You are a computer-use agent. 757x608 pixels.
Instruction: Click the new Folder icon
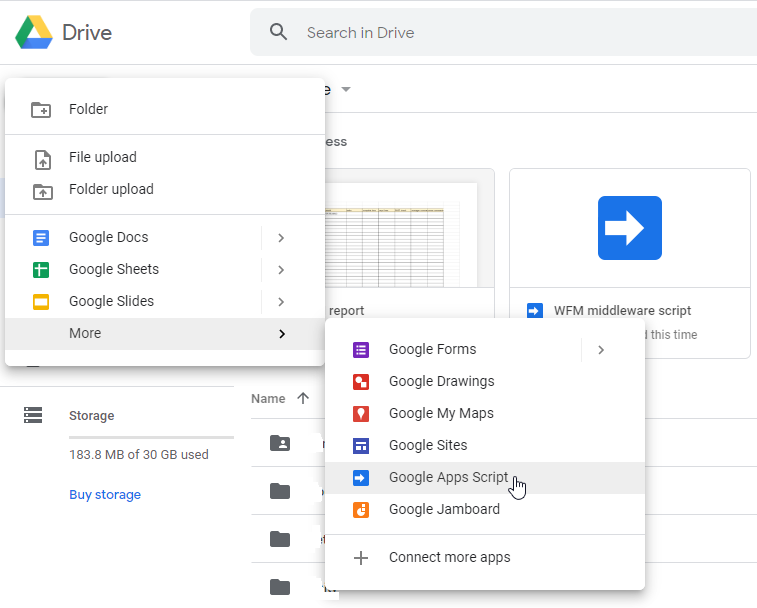click(x=41, y=110)
